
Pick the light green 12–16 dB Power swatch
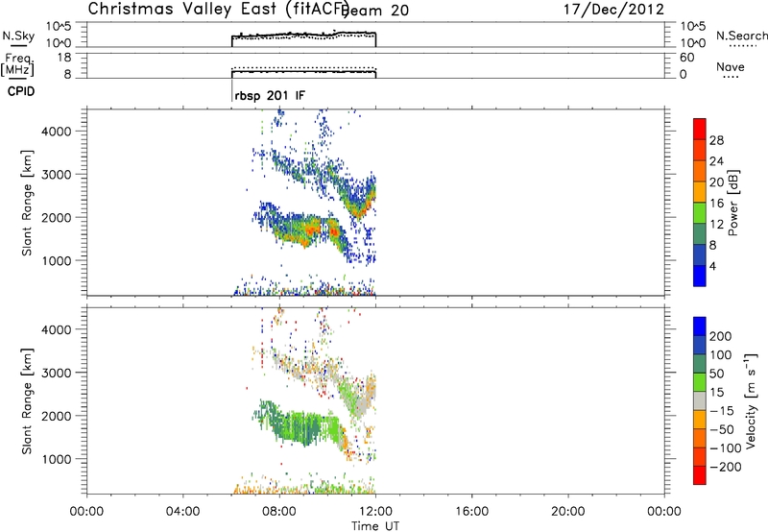pos(700,213)
